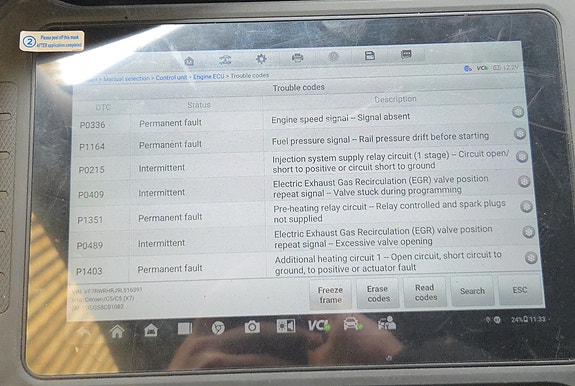575x386 pixels.
Task: Tap 'Additional heating circuit 1' description
Action: tap(388, 263)
